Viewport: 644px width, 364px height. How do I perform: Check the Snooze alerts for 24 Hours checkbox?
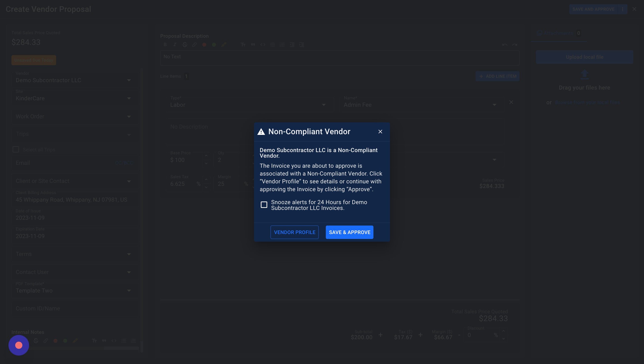pyautogui.click(x=264, y=205)
